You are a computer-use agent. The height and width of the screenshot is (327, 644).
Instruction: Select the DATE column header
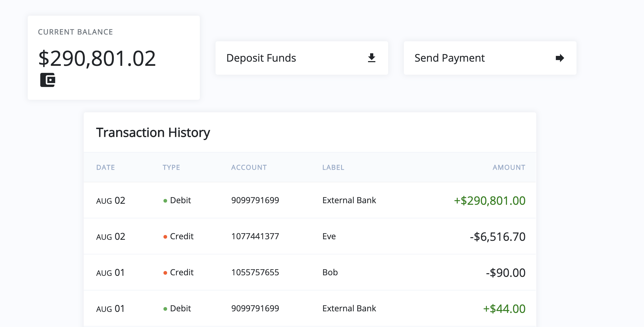point(106,167)
